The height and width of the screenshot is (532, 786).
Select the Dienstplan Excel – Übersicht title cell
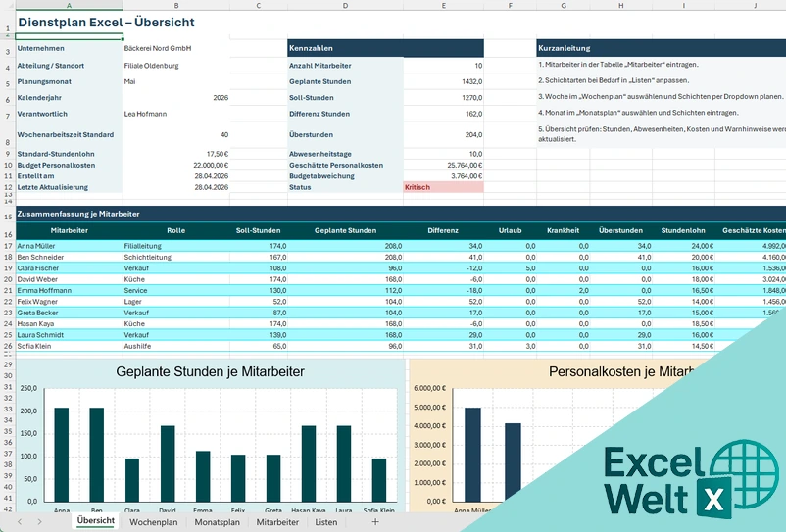pyautogui.click(x=106, y=22)
